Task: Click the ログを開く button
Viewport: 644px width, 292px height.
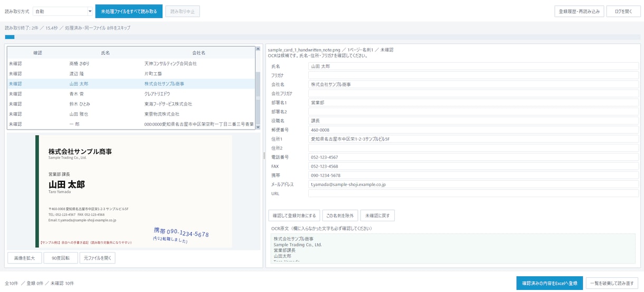Action: 623,11
